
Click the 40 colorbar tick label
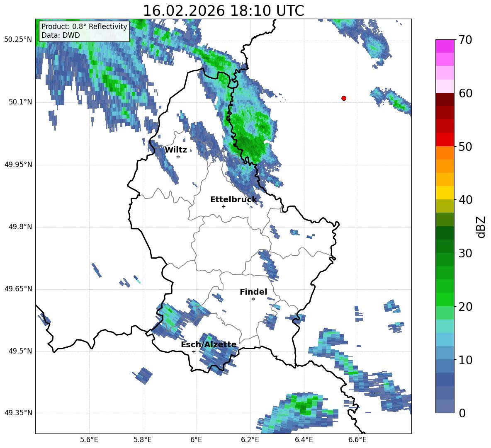click(465, 200)
